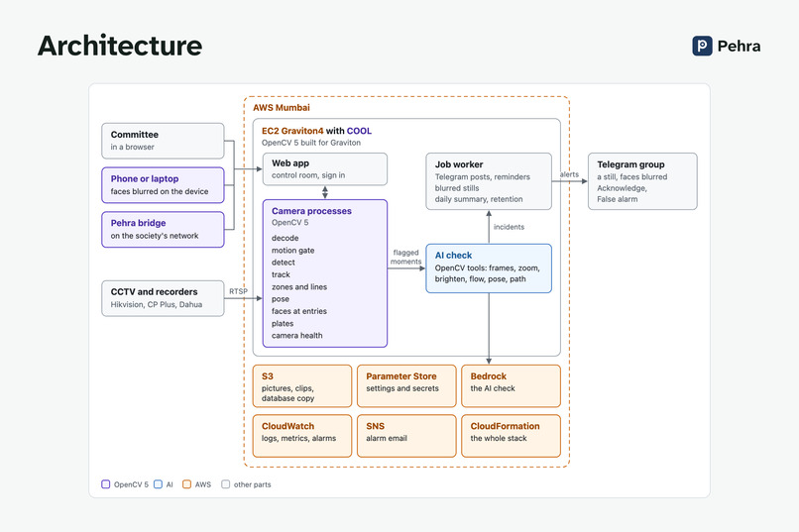Click 'False alarm' in Telegram group box
Screen dimensions: 799x532
(617, 199)
